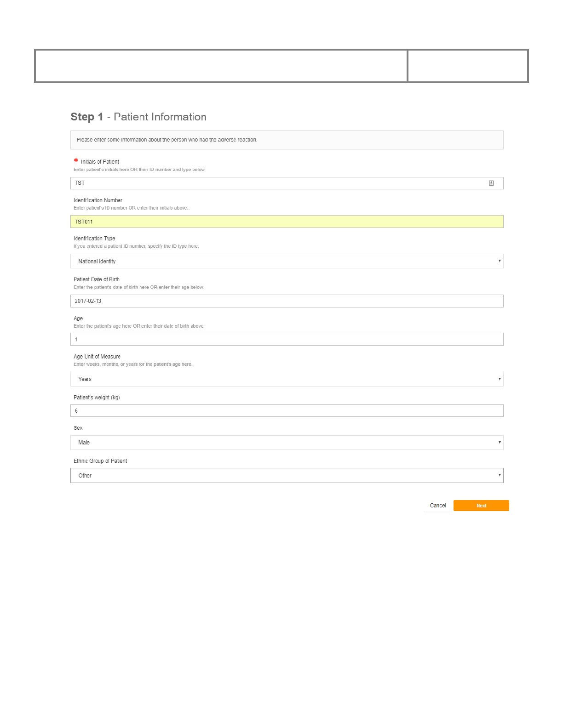Select the Patient Date of Birth field

click(287, 301)
